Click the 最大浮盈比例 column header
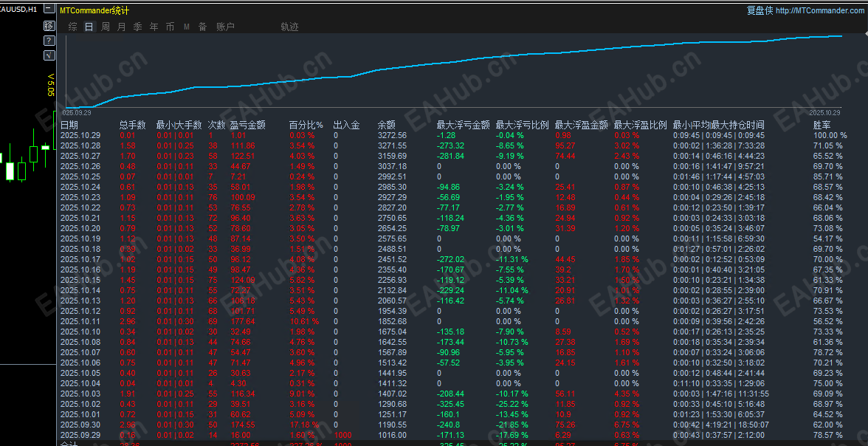868x446 pixels. point(641,126)
